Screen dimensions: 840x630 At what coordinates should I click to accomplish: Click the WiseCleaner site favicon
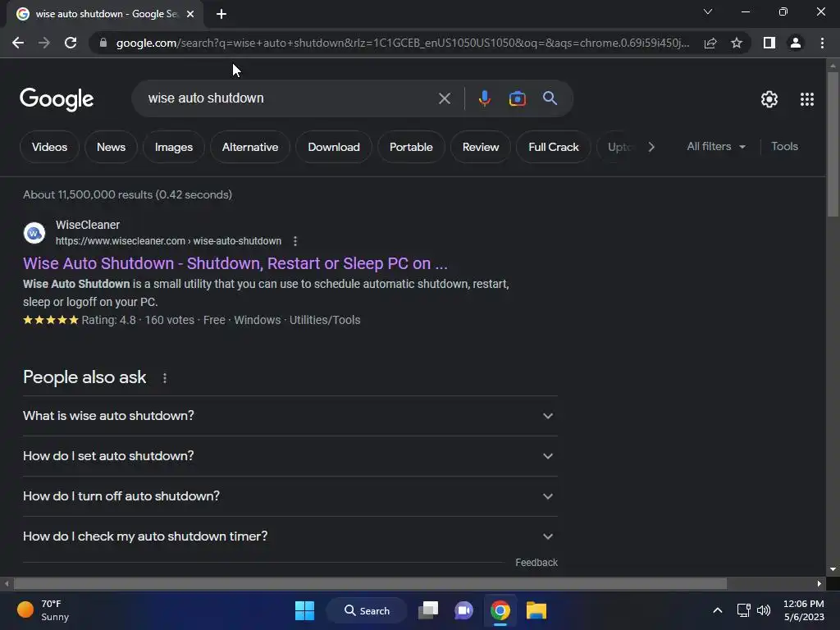pyautogui.click(x=34, y=233)
